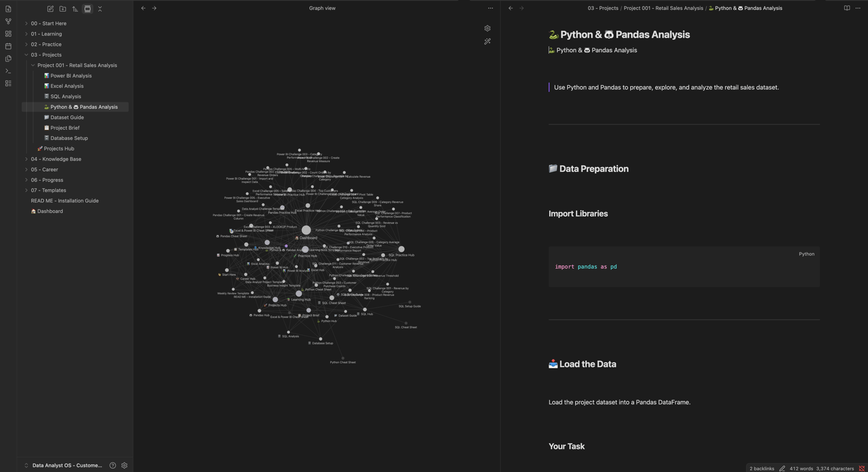Create a new note in file explorer

pos(50,9)
